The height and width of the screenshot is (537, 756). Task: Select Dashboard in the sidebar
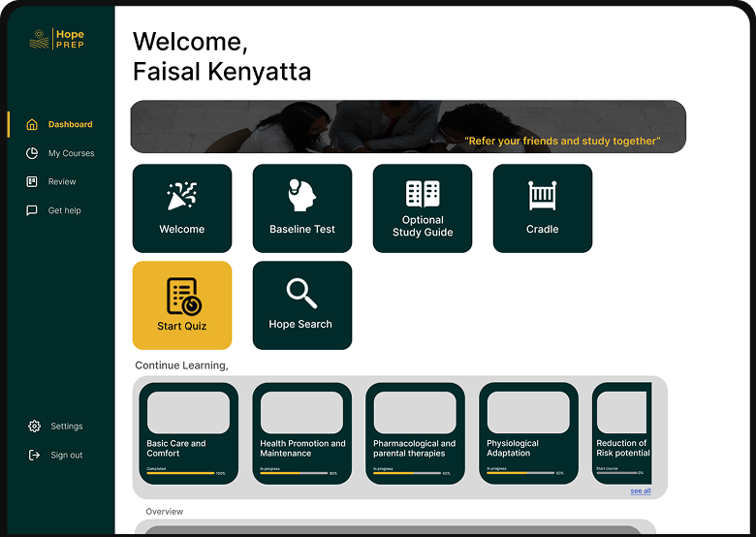[70, 124]
